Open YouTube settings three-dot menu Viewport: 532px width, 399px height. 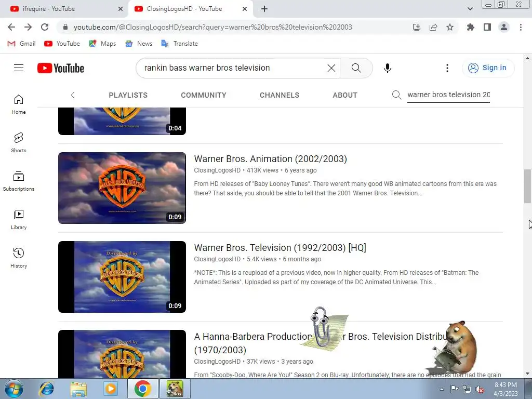(x=447, y=68)
